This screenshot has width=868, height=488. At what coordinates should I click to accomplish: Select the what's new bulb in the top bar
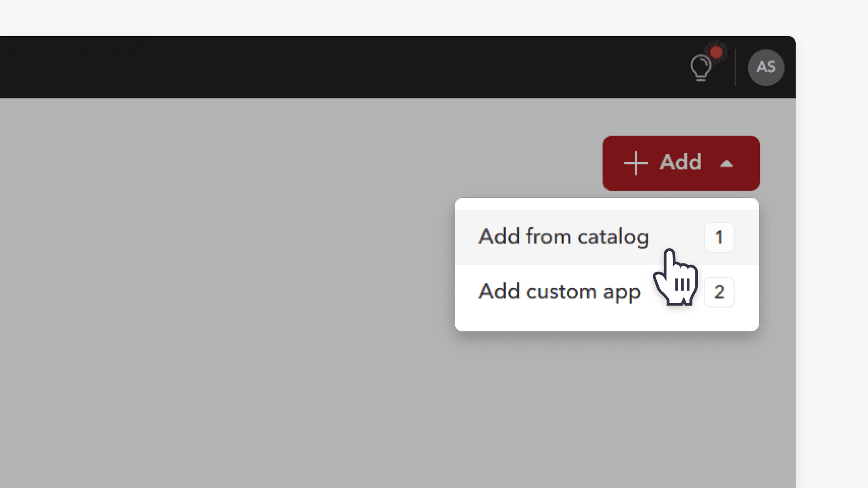coord(701,68)
